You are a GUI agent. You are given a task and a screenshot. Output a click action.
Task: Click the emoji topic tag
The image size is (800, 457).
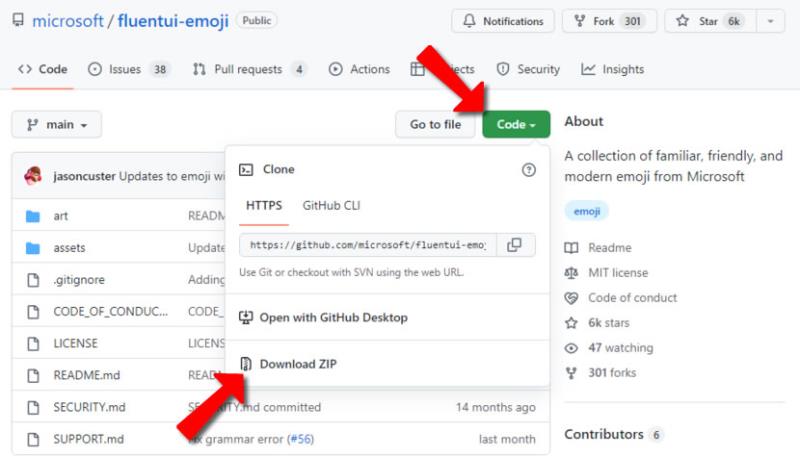(587, 211)
